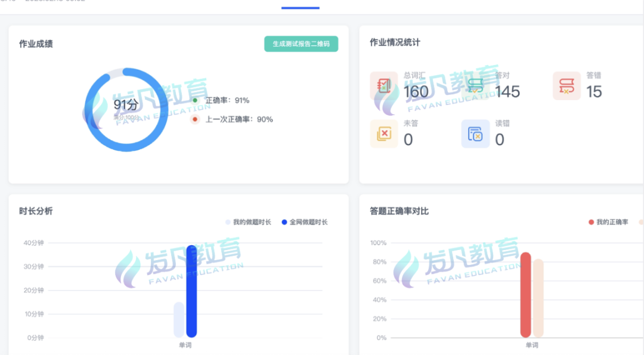Click the 读错 misread icon
Screen dimensions: 644x355
[475, 134]
